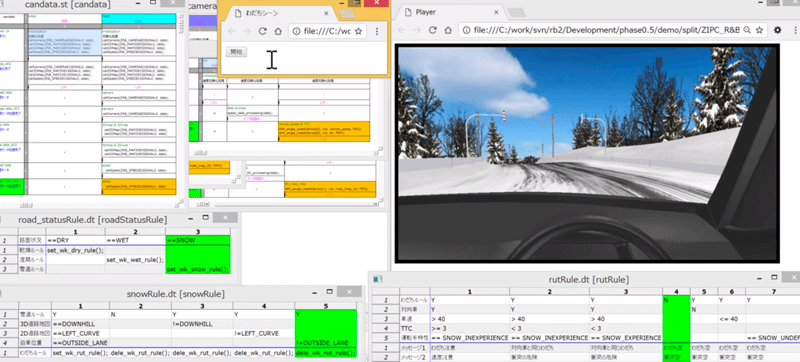The height and width of the screenshot is (362, 800).
Task: Click home icon in Player browser window
Action: 447,30
